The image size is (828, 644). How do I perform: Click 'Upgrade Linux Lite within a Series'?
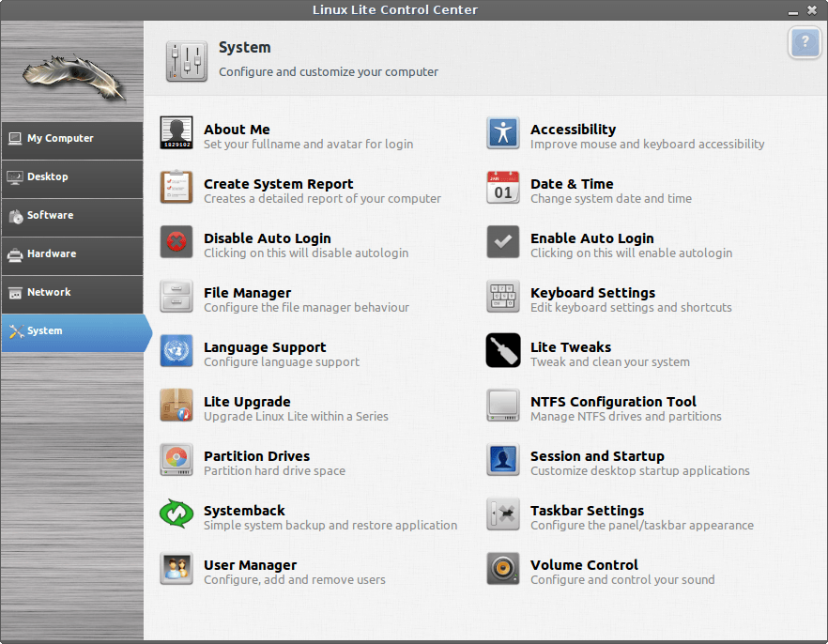pos(296,417)
